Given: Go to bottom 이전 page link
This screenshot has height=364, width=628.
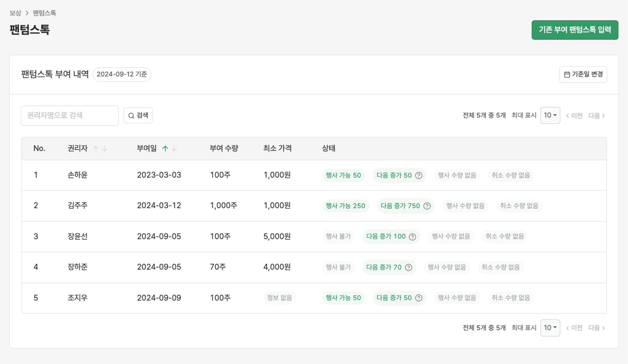Looking at the screenshot, I should click(x=574, y=328).
